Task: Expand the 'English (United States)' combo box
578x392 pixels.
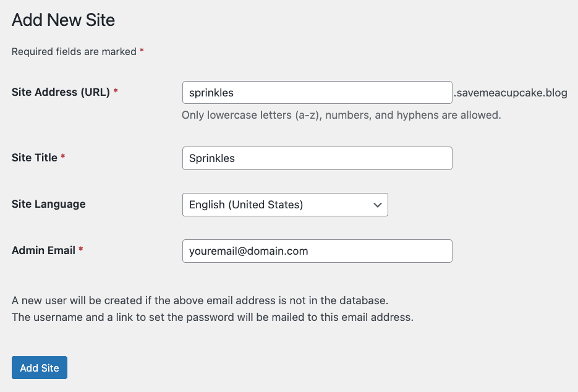Action: pyautogui.click(x=285, y=205)
